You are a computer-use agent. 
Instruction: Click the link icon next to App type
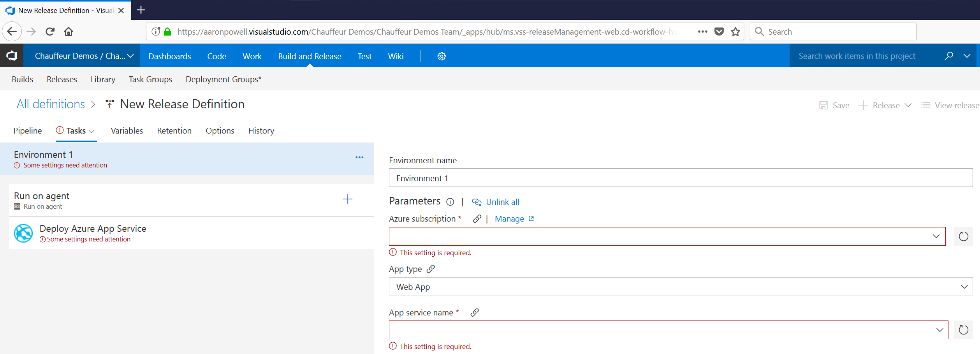431,268
